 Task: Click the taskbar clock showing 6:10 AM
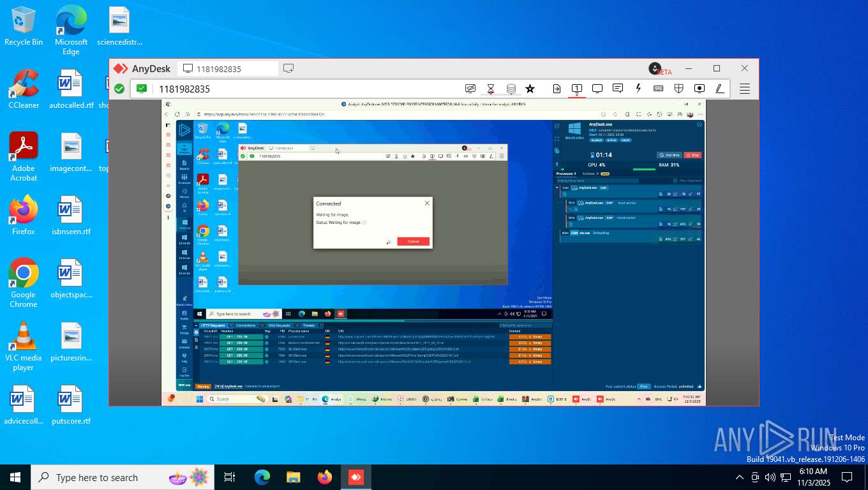[812, 477]
